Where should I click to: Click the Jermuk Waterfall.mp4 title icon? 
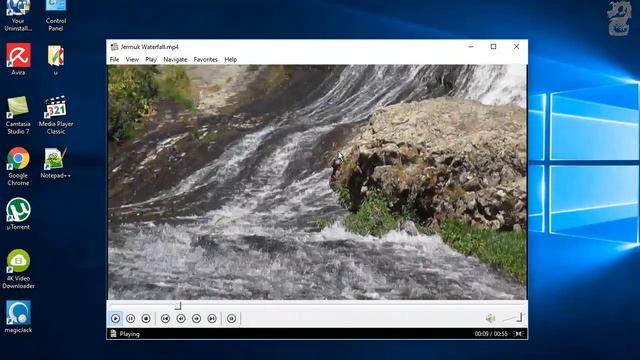(115, 47)
